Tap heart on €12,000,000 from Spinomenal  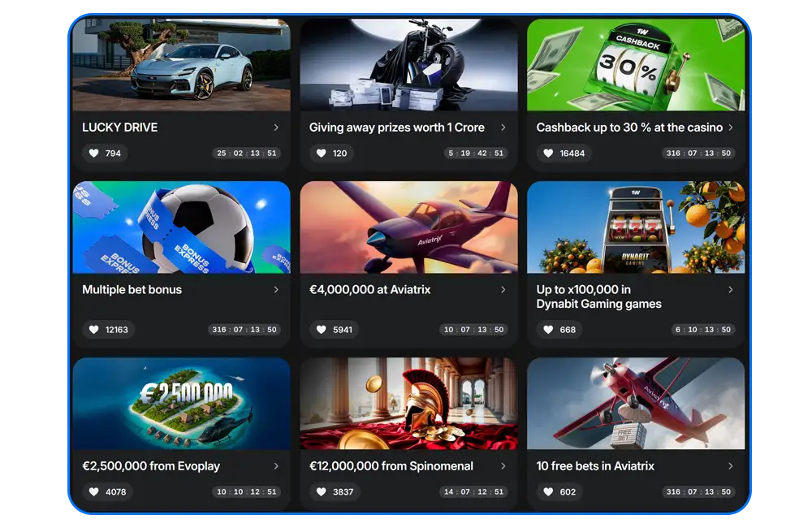321,491
